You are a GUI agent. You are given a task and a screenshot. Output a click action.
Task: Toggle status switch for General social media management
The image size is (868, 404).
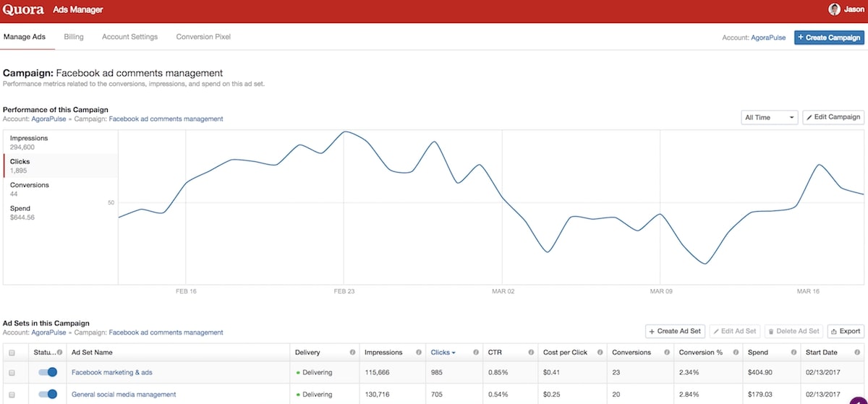click(x=48, y=394)
